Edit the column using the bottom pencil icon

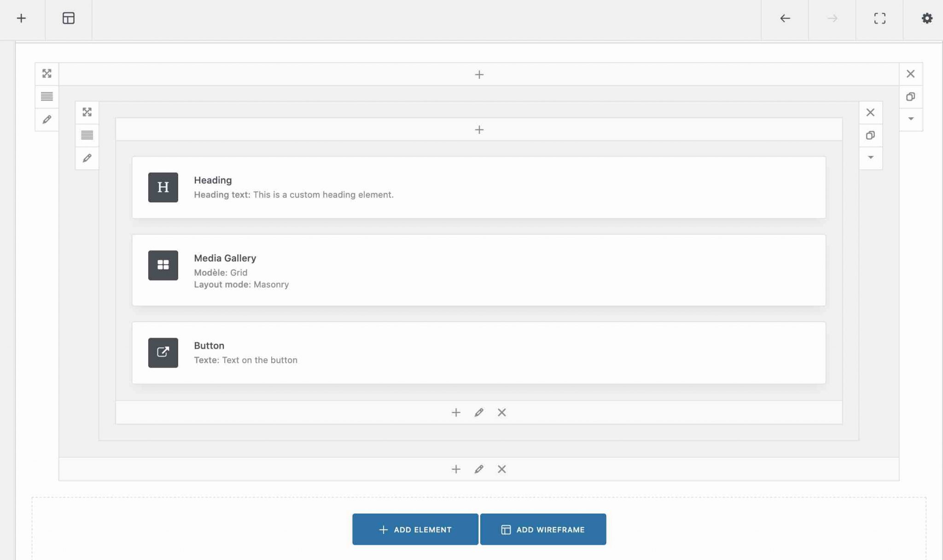[x=479, y=412]
